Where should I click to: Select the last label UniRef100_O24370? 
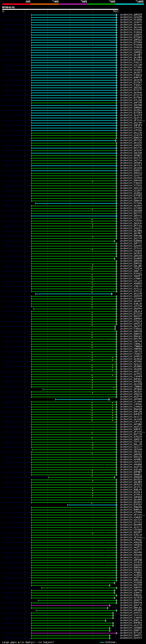point(131,638)
